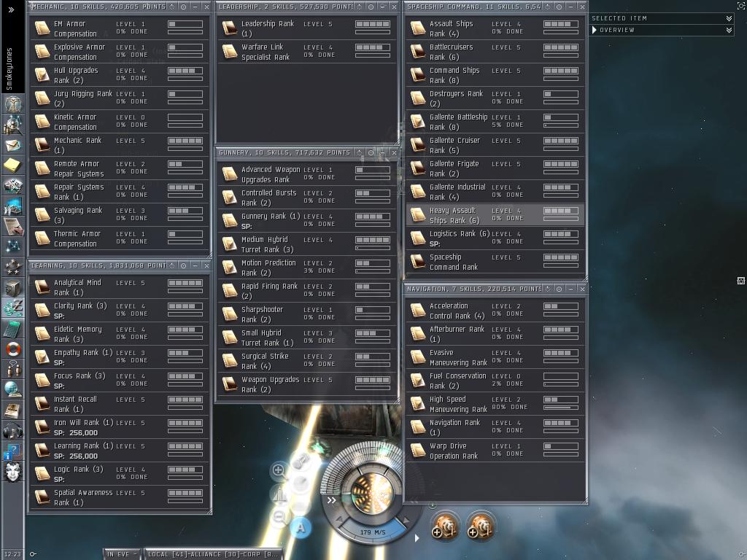The image size is (747, 560).
Task: Select the Warfare Link Specialist skill
Action: [306, 52]
